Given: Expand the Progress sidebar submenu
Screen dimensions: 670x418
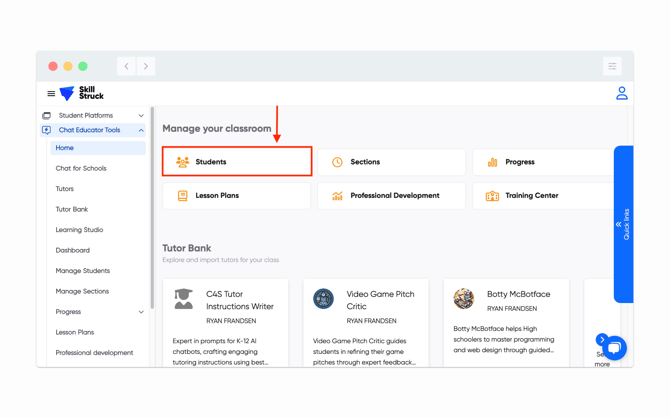Looking at the screenshot, I should click(141, 312).
